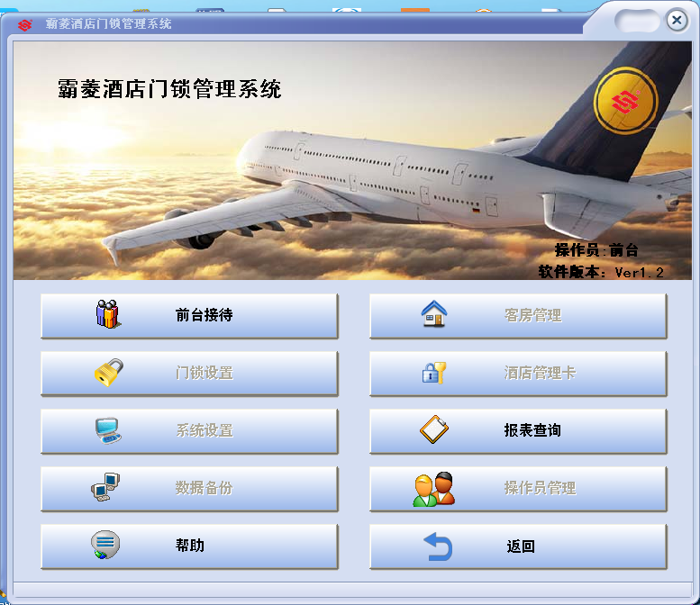Viewport: 700px width, 605px height.
Task: Open 门锁设置 door lock settings
Action: [189, 374]
